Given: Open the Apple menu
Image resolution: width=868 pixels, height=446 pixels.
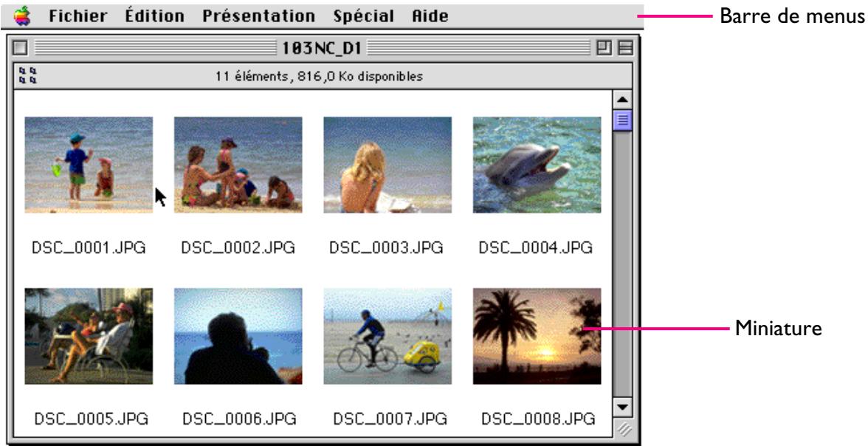Looking at the screenshot, I should pos(22,16).
